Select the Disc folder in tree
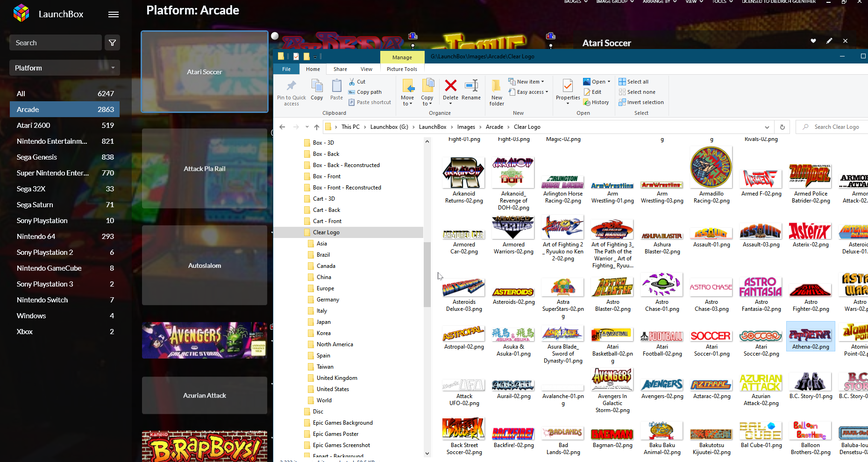The width and height of the screenshot is (868, 462). (x=318, y=412)
